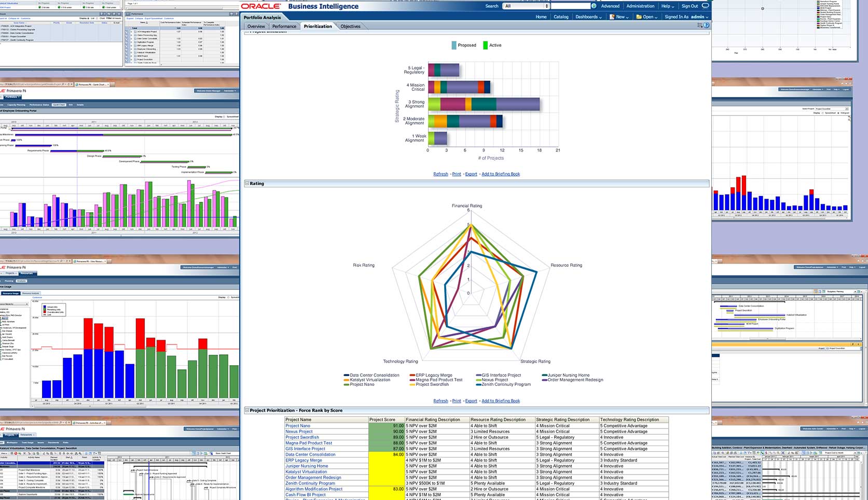Open the Objectives tab
The height and width of the screenshot is (500, 868).
pyautogui.click(x=350, y=26)
